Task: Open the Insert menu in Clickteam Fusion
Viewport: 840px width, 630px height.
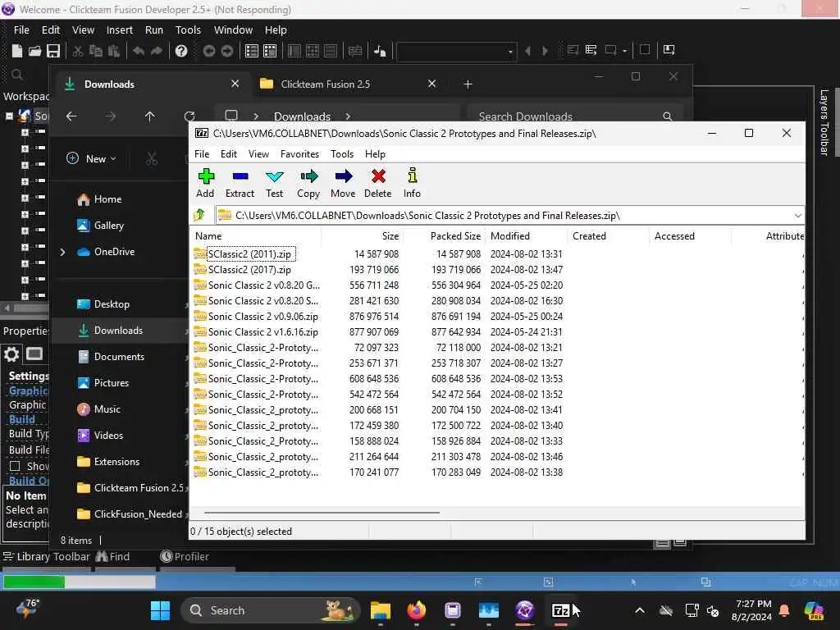Action: 120,30
